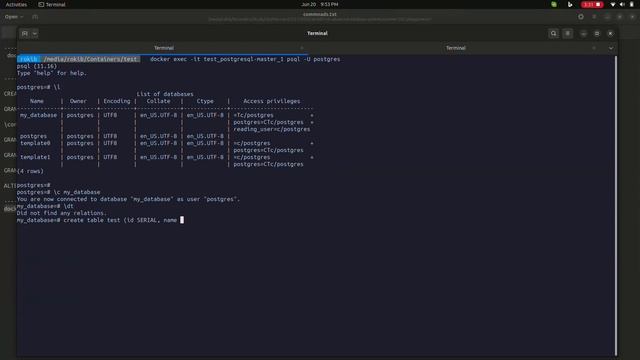Click the 'Type "help" for help.' line

[52, 73]
